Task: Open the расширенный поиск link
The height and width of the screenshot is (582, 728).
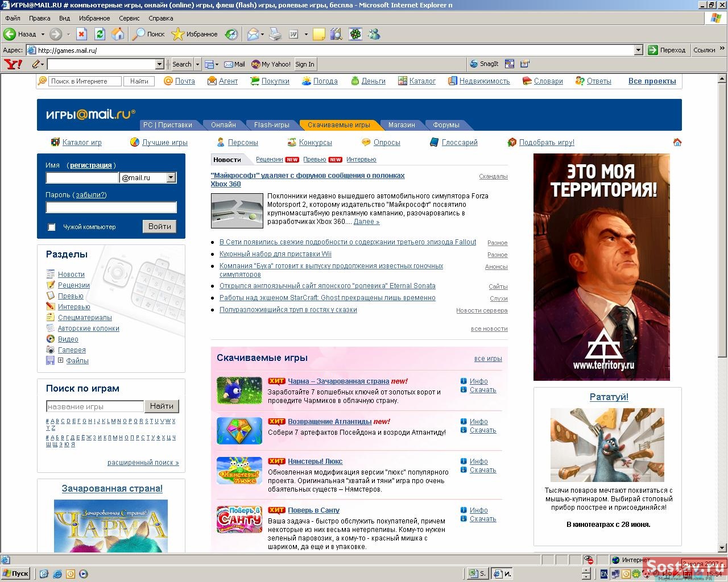Action: click(x=143, y=463)
